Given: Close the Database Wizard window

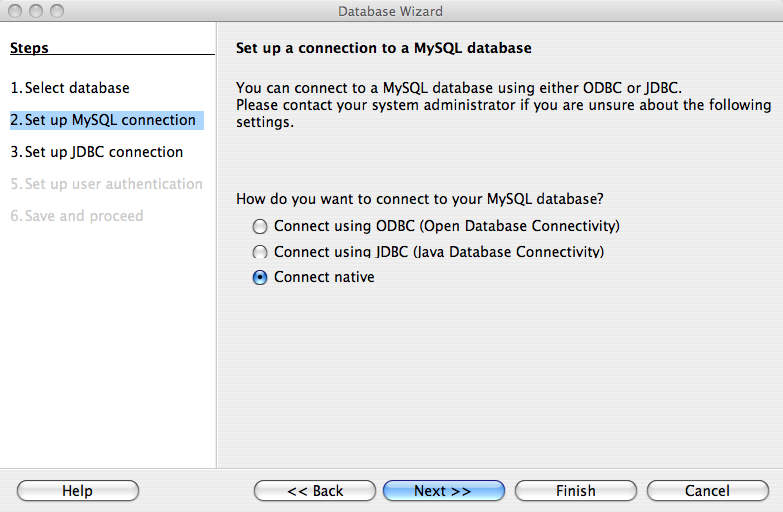Looking at the screenshot, I should [14, 11].
